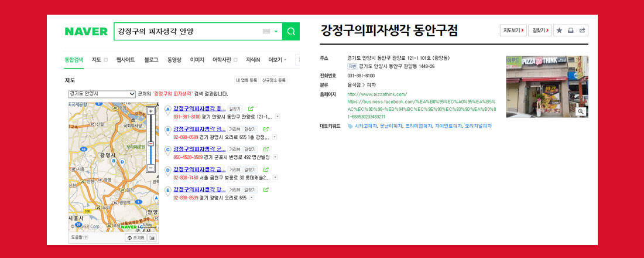Open 거리뷰 for 군포시 result
644x258 pixels.
click(235, 149)
